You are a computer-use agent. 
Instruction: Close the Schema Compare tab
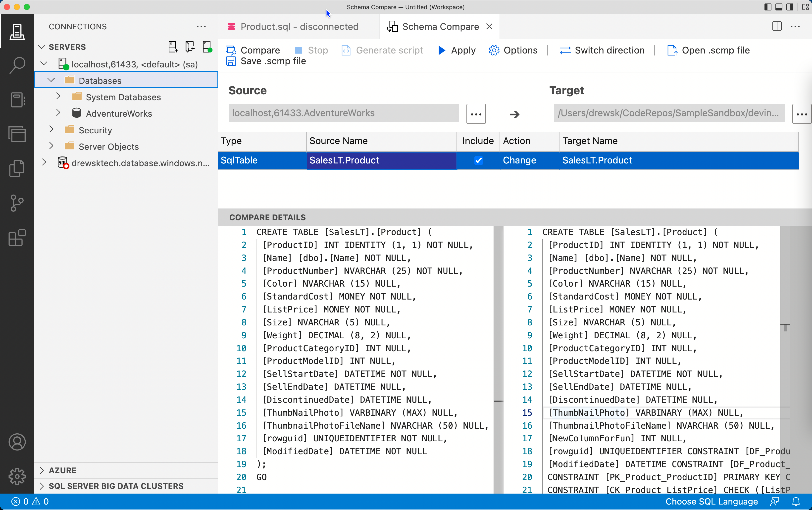(x=489, y=26)
